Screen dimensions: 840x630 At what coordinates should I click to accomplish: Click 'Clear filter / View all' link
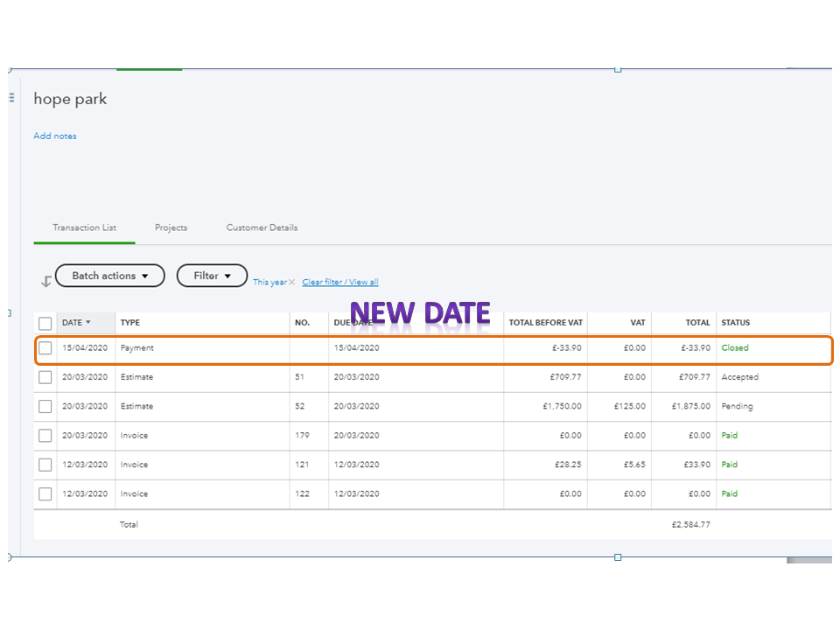(340, 283)
